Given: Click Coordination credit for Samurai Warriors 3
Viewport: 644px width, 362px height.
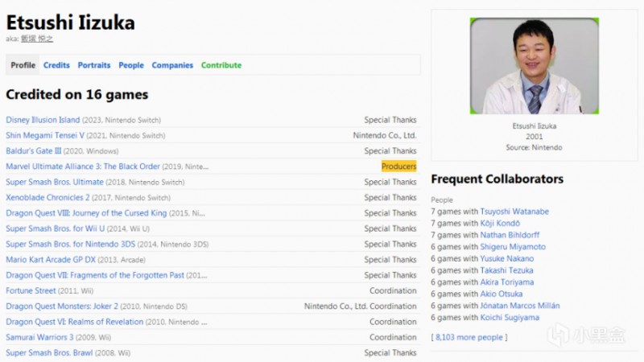Looking at the screenshot, I should (393, 337).
